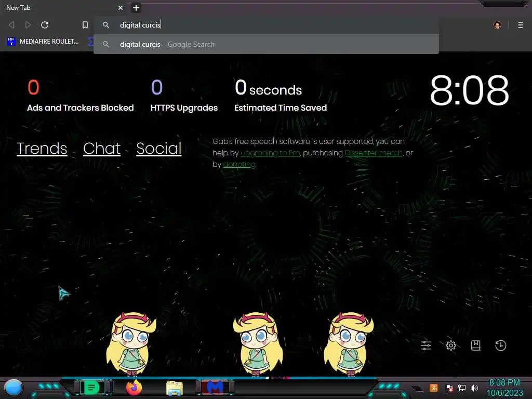Open history clock icon on new tab page
The height and width of the screenshot is (399, 532).
tap(500, 345)
